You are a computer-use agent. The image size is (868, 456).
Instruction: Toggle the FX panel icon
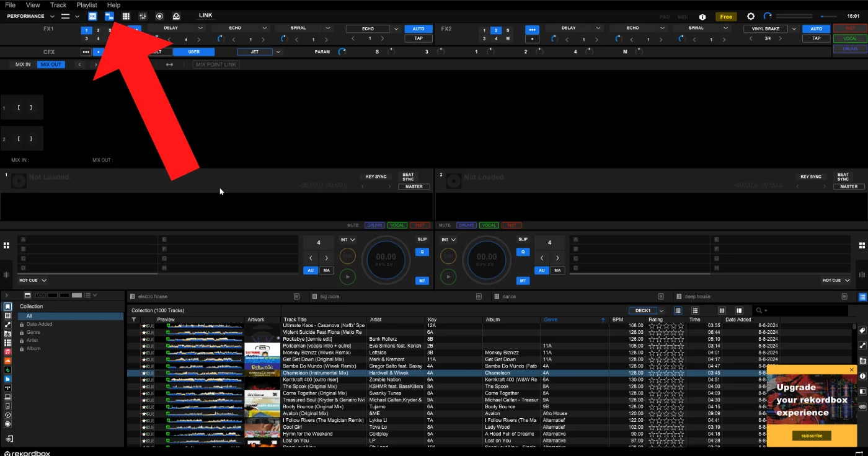click(92, 16)
